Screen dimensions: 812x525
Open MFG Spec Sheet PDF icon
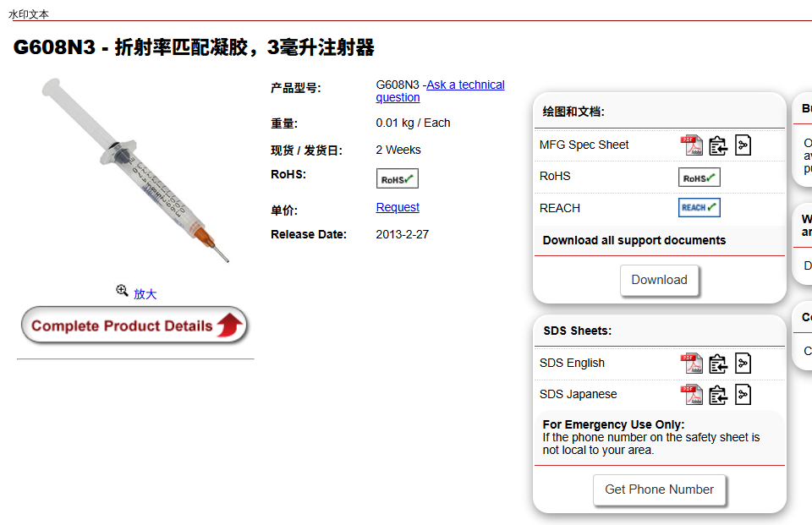[x=692, y=145]
